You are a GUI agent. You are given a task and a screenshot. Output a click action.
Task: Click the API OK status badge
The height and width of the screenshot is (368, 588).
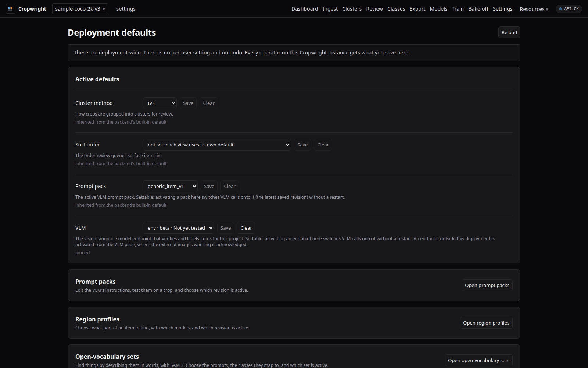pyautogui.click(x=569, y=9)
